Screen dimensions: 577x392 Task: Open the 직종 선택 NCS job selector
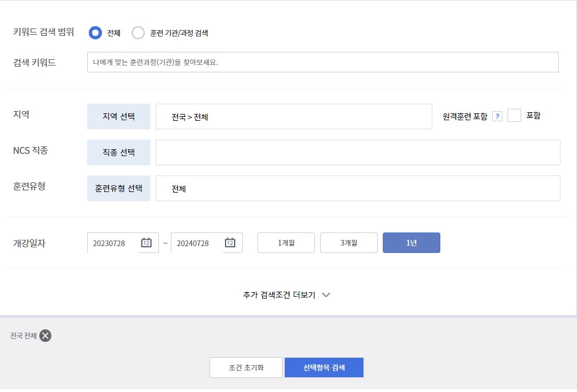pos(118,152)
